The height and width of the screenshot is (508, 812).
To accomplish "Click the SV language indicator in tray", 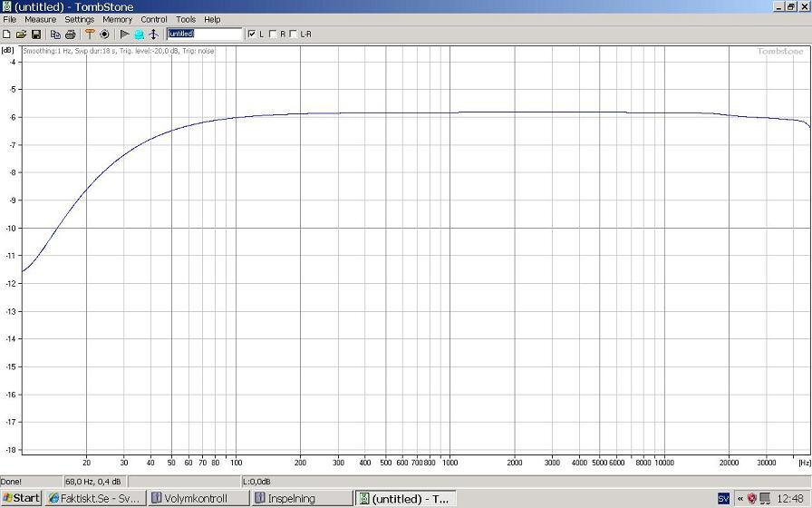I will [723, 498].
